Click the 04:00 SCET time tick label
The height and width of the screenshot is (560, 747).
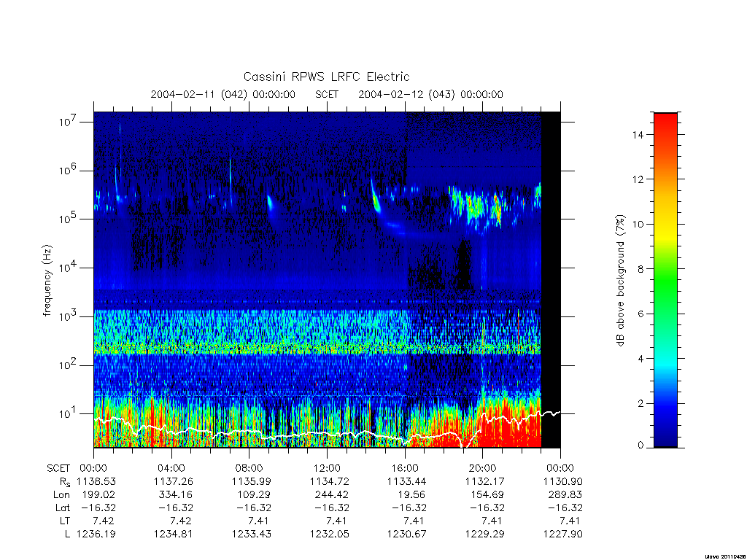(x=171, y=468)
